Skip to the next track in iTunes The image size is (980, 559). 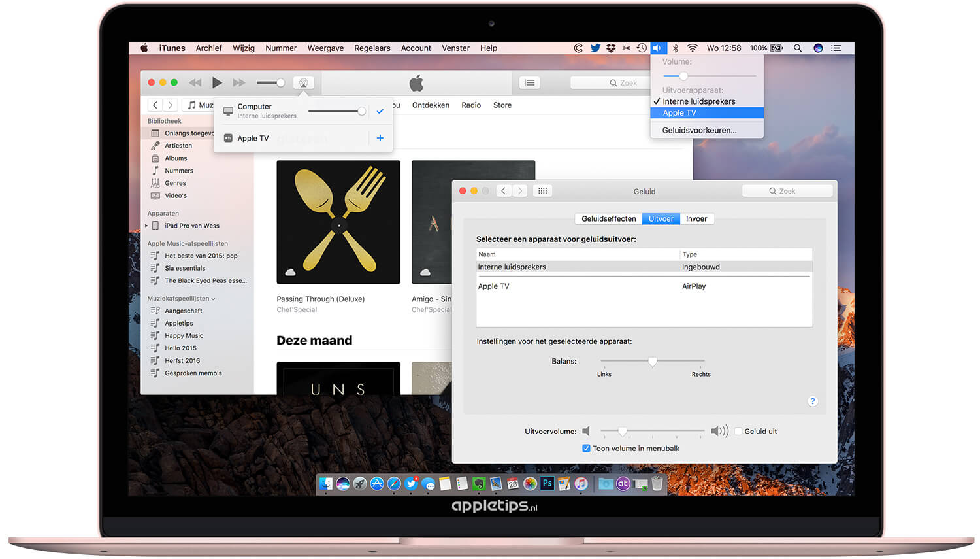[x=239, y=82]
